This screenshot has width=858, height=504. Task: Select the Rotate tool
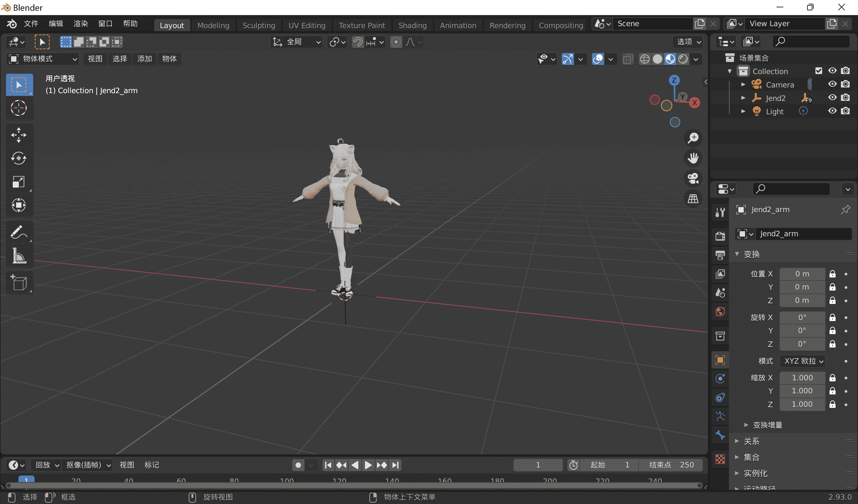(19, 158)
